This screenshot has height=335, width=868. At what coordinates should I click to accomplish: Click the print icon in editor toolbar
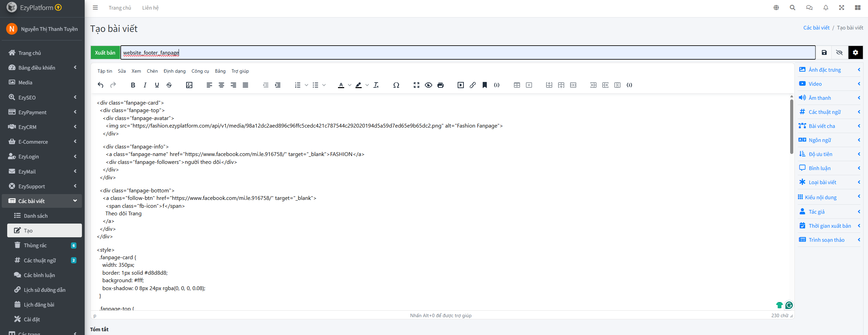pyautogui.click(x=441, y=85)
